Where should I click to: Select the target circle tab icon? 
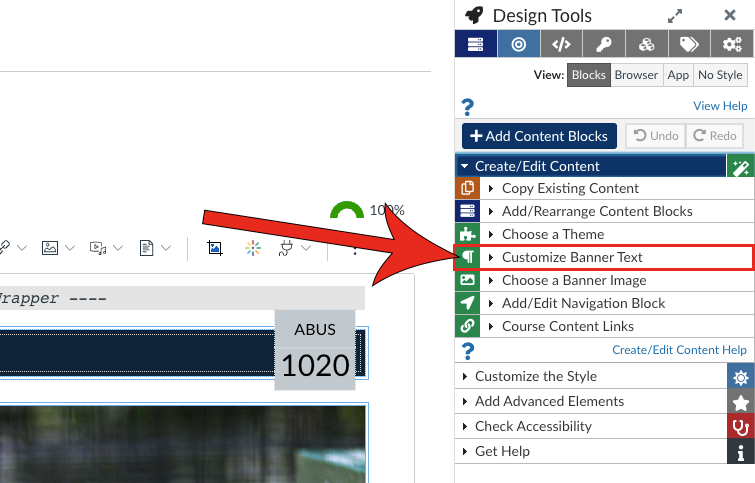click(x=519, y=44)
